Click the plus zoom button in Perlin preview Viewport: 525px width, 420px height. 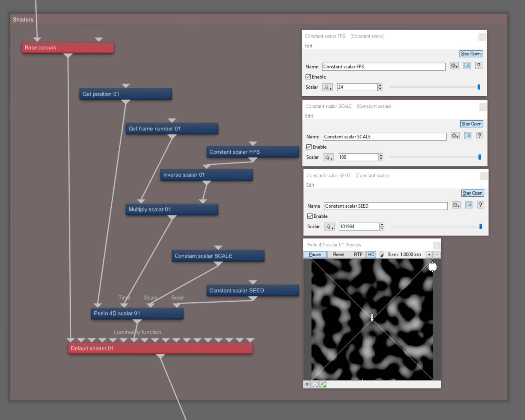[429, 255]
